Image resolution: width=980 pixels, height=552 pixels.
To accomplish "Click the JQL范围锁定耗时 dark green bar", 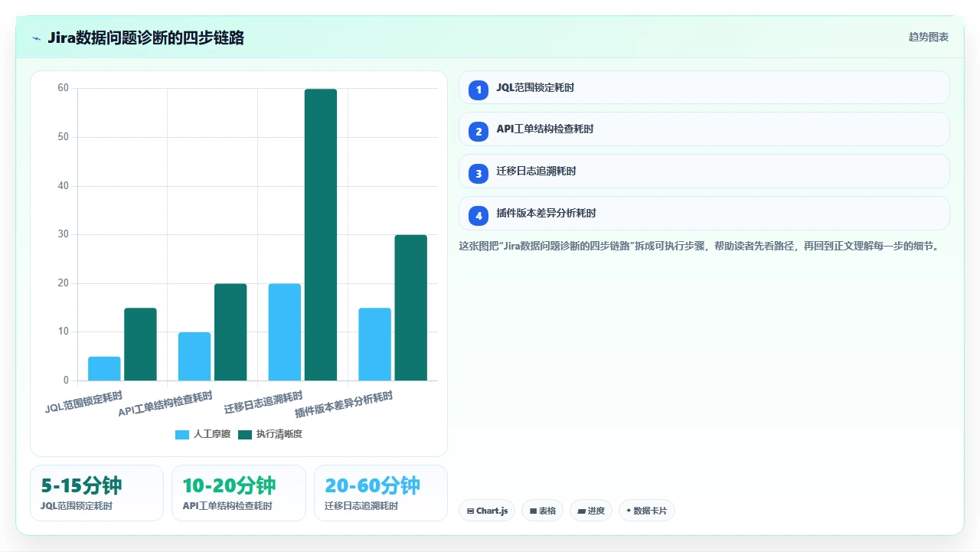I will (x=140, y=344).
